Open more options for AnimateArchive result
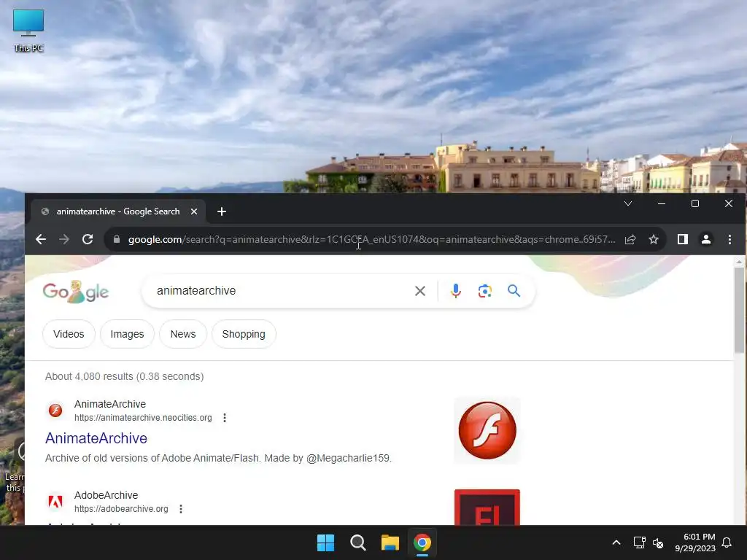747x560 pixels. [225, 418]
